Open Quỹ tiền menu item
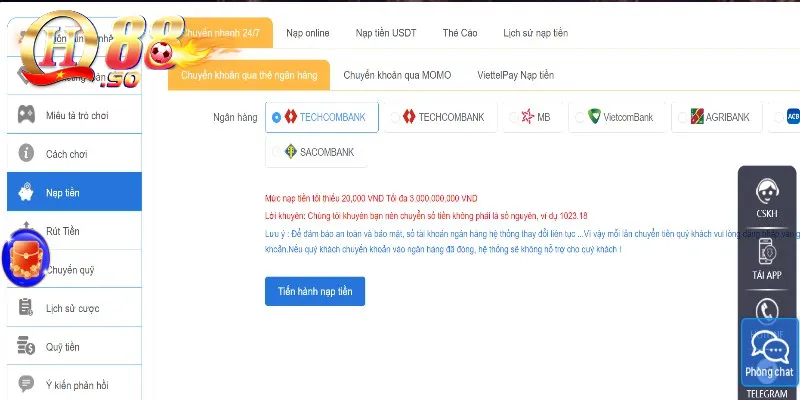800x400 pixels. (74, 346)
